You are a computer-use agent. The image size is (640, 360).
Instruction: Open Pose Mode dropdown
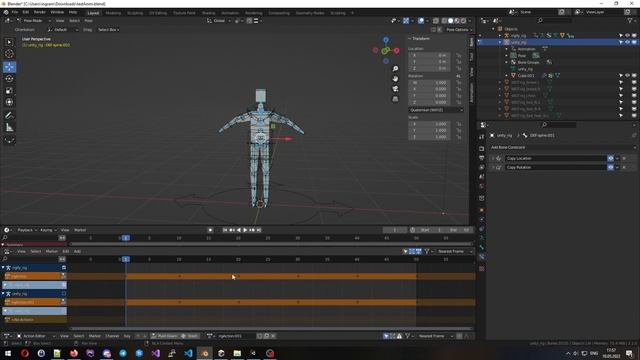tap(33, 20)
